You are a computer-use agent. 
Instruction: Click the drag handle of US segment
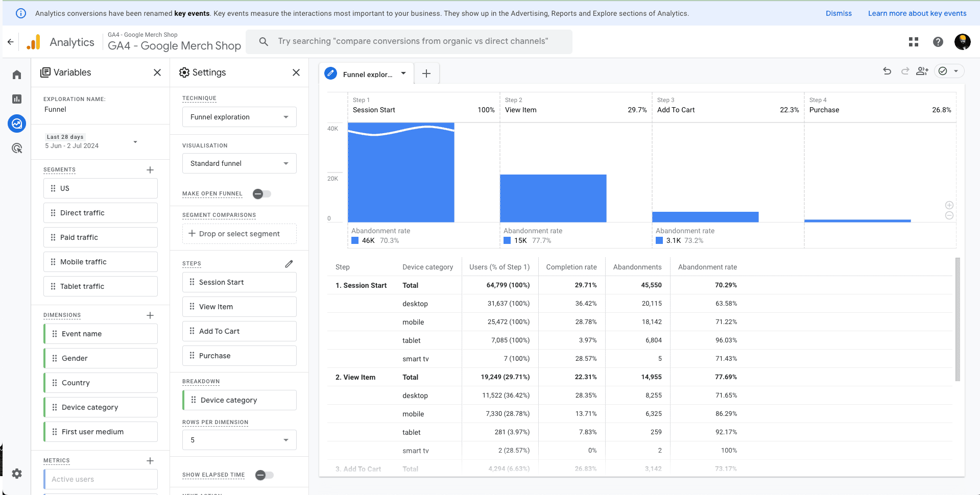click(x=53, y=188)
